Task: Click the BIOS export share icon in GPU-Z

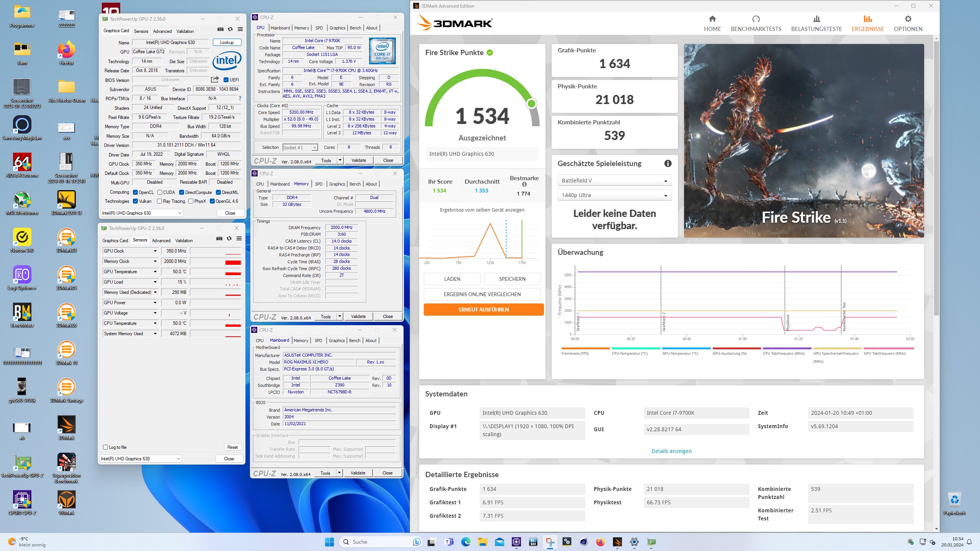Action: [x=215, y=80]
